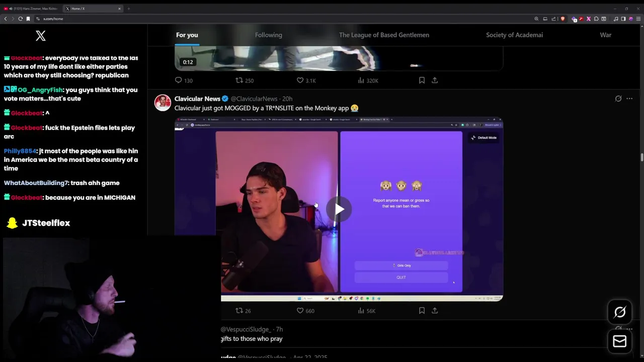Click the 20h timestamp on the post
This screenshot has height=362, width=644.
pyautogui.click(x=287, y=99)
